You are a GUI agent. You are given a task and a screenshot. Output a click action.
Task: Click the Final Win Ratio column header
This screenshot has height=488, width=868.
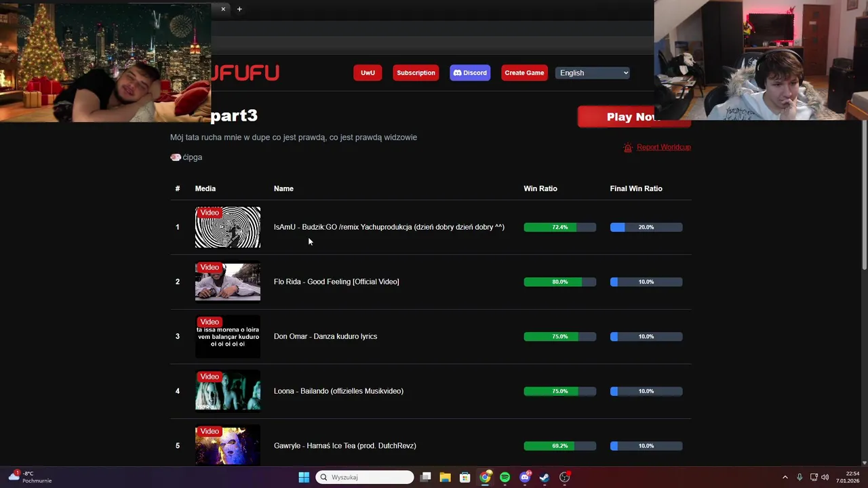point(636,188)
